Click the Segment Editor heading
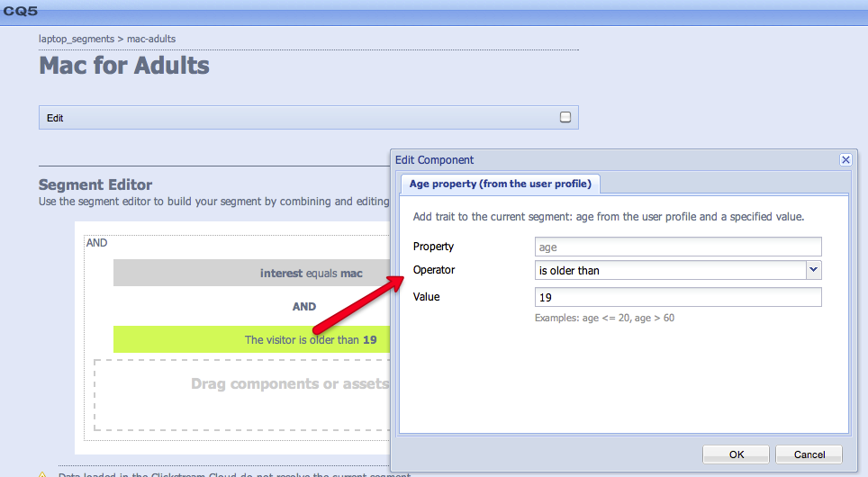 pos(95,184)
